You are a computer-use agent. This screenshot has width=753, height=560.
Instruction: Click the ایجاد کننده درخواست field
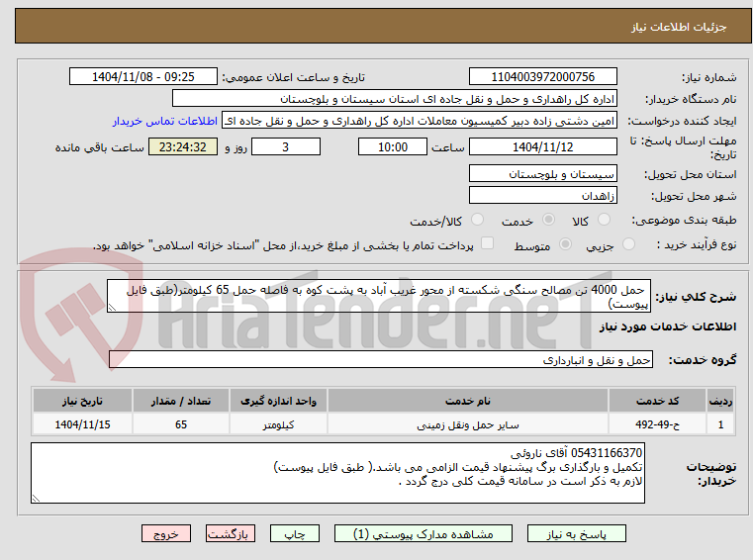click(x=420, y=121)
